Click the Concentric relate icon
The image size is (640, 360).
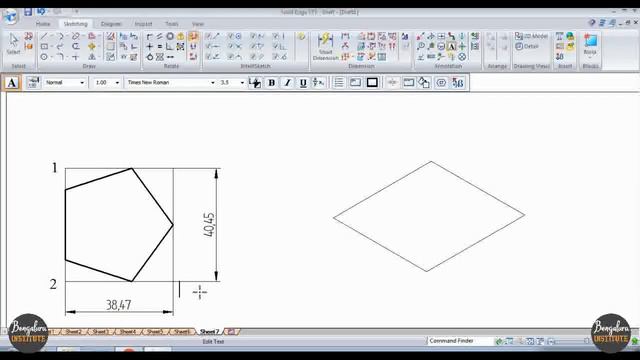click(170, 36)
